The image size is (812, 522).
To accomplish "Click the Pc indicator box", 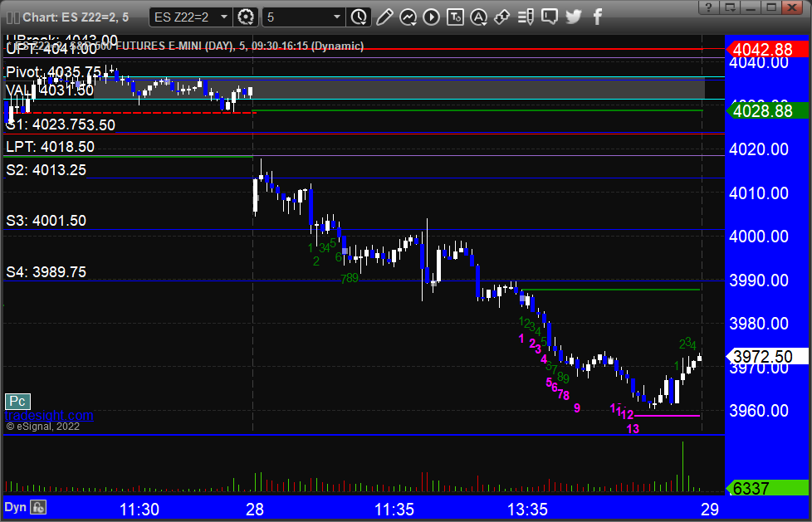I will pyautogui.click(x=17, y=402).
